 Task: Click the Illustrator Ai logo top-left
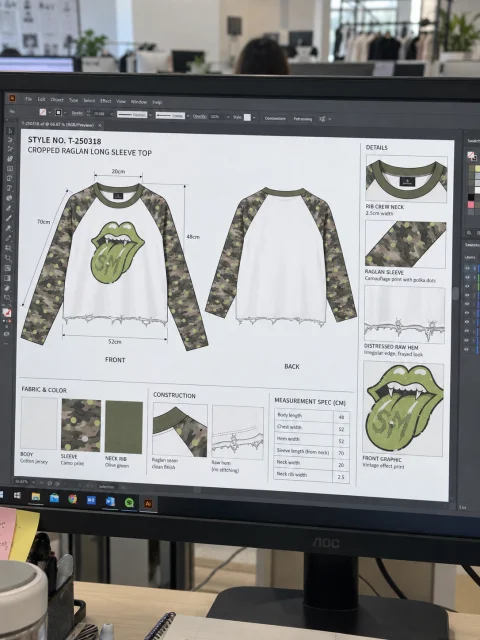coord(12,98)
